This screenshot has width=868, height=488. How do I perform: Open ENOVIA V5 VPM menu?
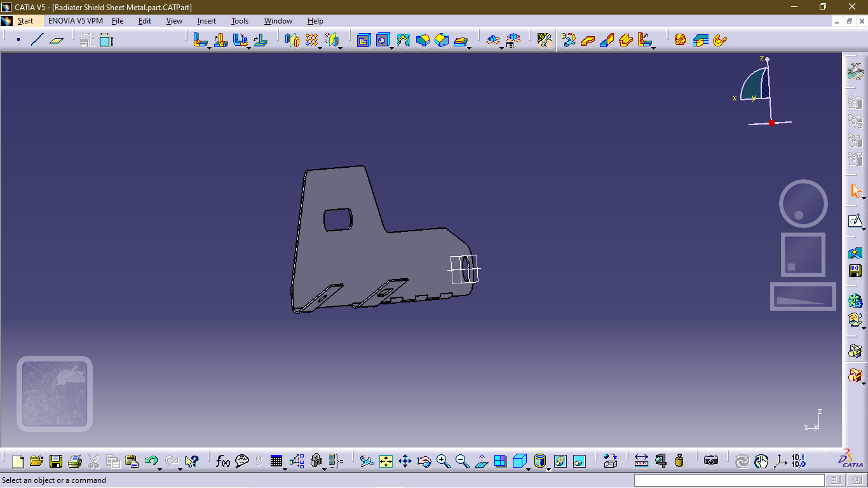[x=76, y=21]
